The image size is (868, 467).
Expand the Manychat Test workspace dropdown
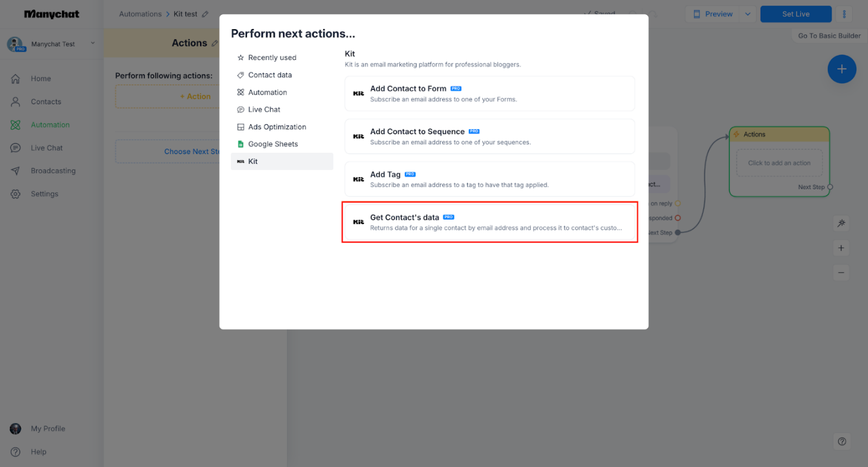[92, 43]
